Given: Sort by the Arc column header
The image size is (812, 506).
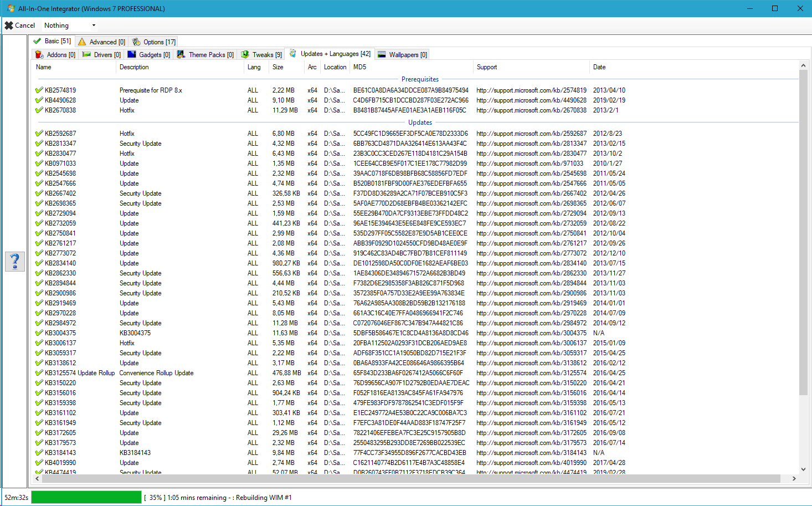Looking at the screenshot, I should (312, 67).
